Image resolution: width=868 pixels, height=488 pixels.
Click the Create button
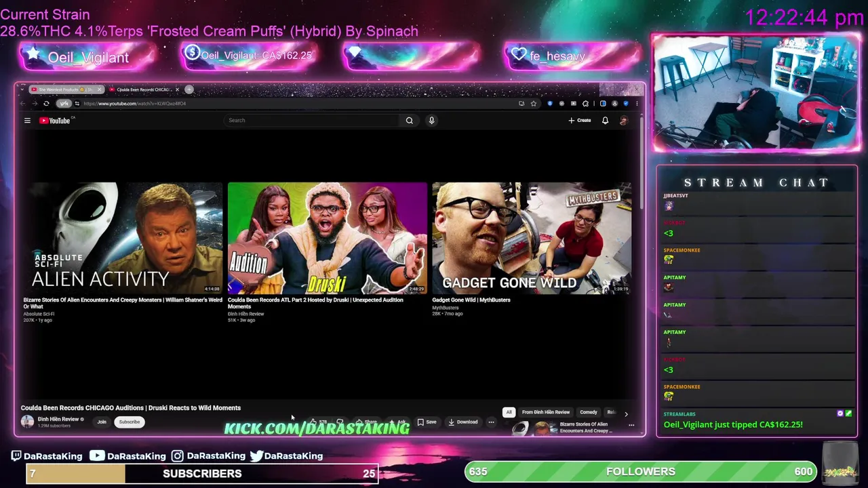[x=580, y=121]
